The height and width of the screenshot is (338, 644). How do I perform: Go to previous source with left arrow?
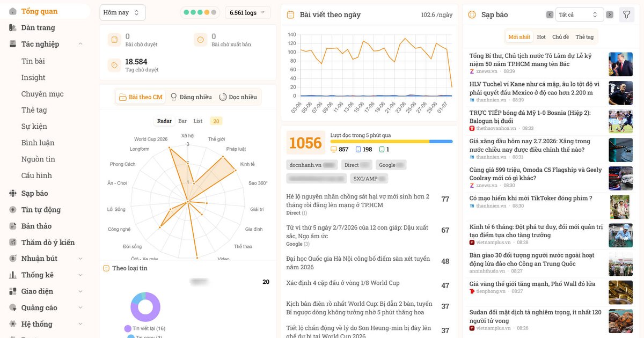[x=550, y=14]
